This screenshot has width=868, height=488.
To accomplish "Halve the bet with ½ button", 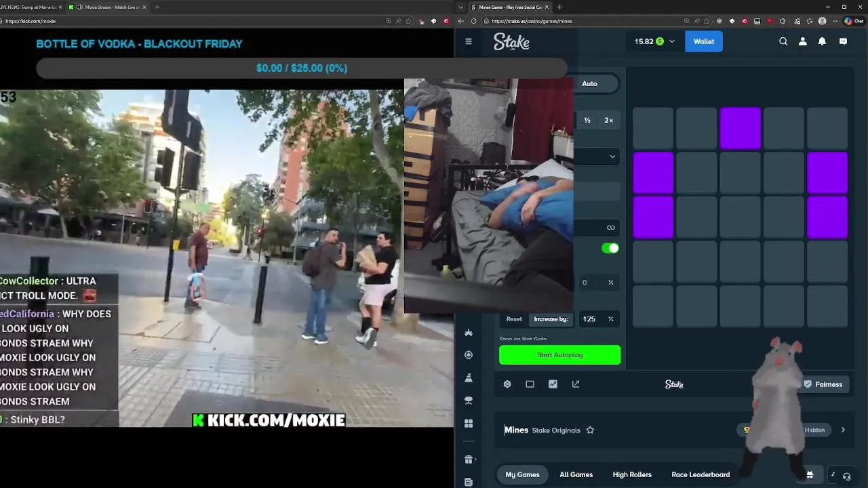I will (x=587, y=120).
